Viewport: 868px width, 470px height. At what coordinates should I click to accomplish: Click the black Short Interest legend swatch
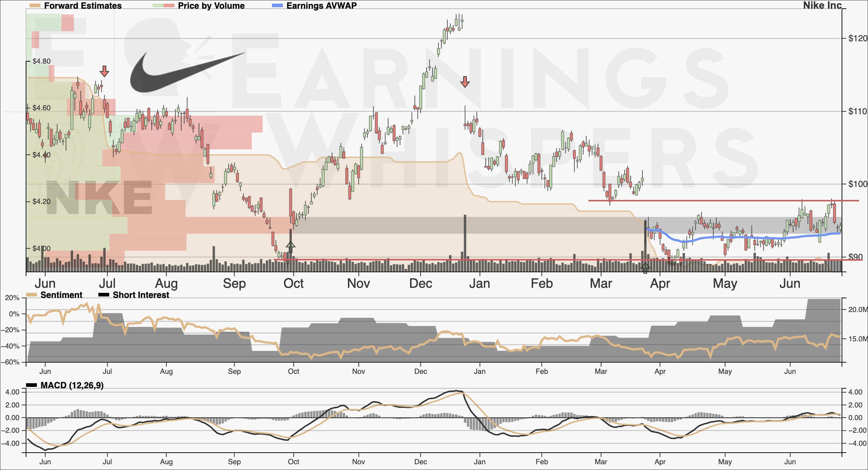click(x=104, y=295)
